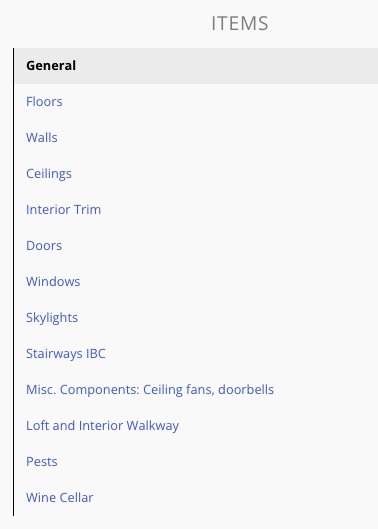The width and height of the screenshot is (378, 529).
Task: Click the ITEMS heading
Action: point(240,23)
